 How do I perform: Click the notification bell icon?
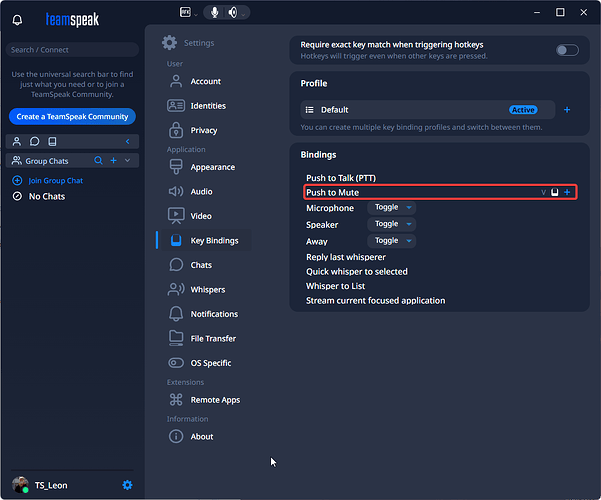[x=17, y=20]
